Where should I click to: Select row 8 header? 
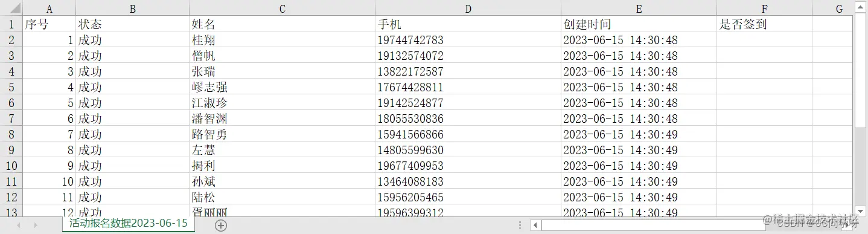pos(11,134)
